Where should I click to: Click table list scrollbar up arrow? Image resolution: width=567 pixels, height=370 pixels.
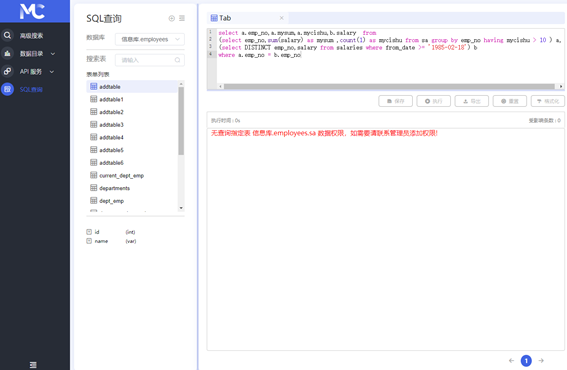pyautogui.click(x=181, y=84)
